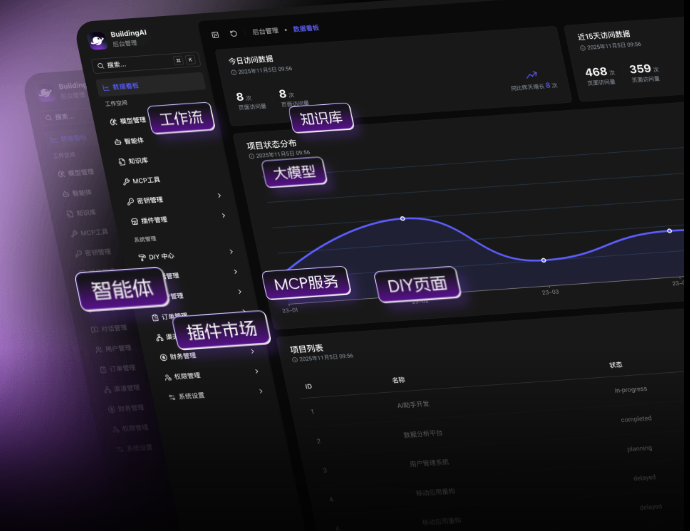Click the 插件管理 icon in front sidebar

click(x=135, y=221)
